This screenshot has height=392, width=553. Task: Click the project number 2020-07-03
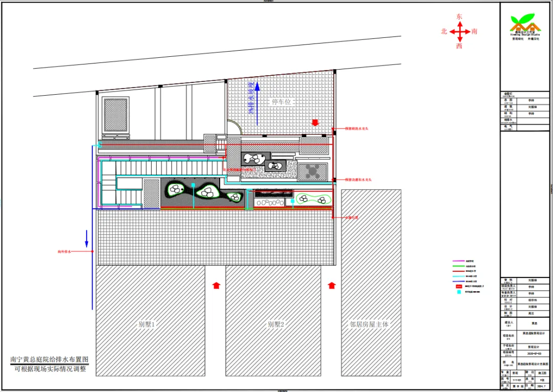click(x=533, y=353)
